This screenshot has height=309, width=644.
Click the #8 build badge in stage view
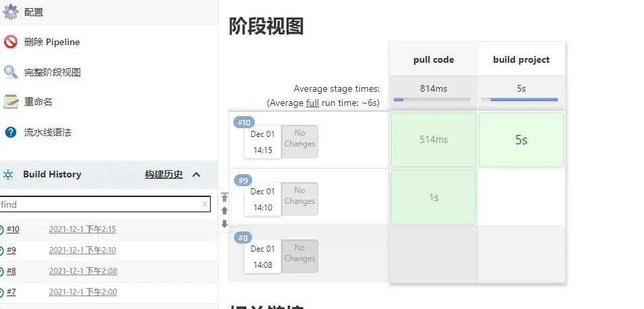pyautogui.click(x=243, y=237)
